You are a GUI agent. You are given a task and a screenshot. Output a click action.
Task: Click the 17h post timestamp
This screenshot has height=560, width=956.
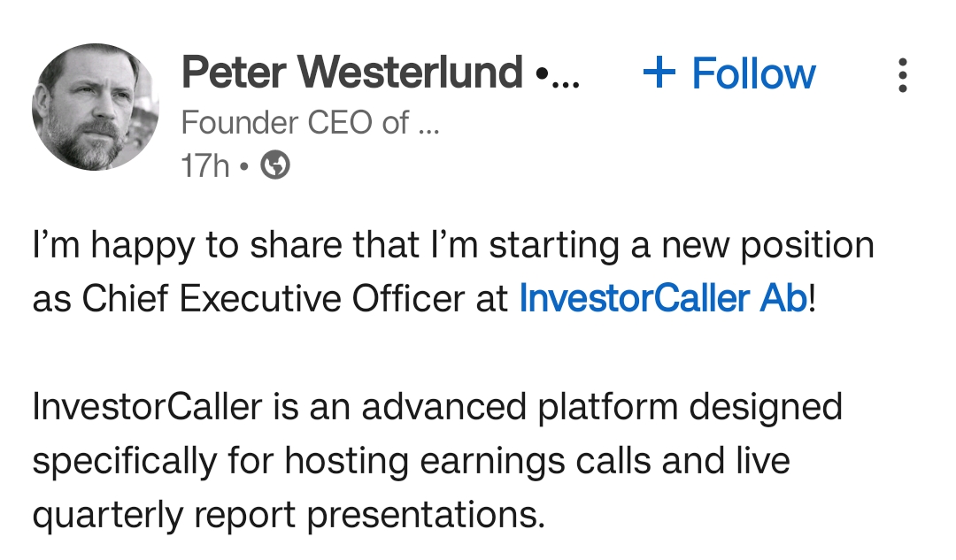[x=205, y=165]
